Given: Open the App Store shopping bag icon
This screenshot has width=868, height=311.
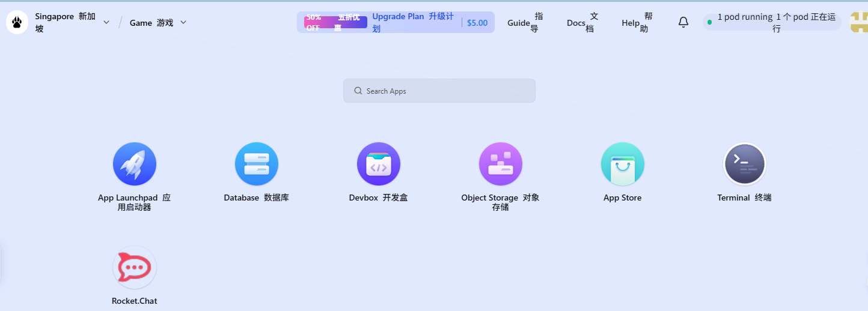Looking at the screenshot, I should click(623, 164).
